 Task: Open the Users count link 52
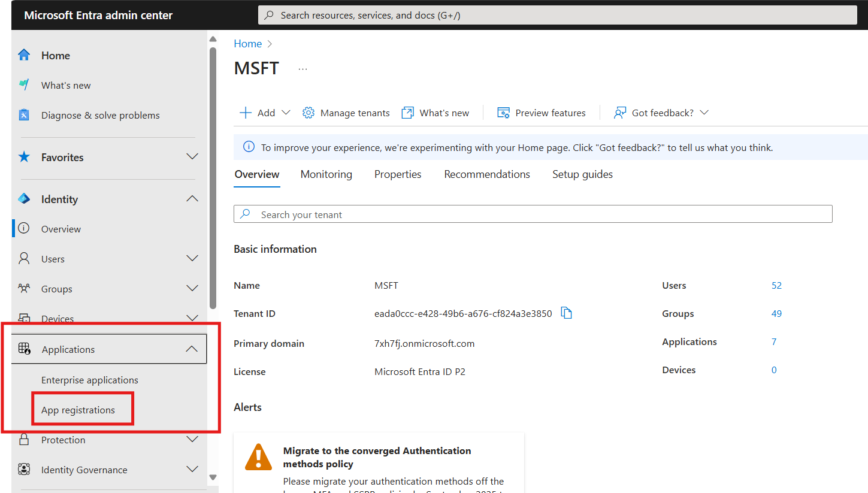click(776, 285)
